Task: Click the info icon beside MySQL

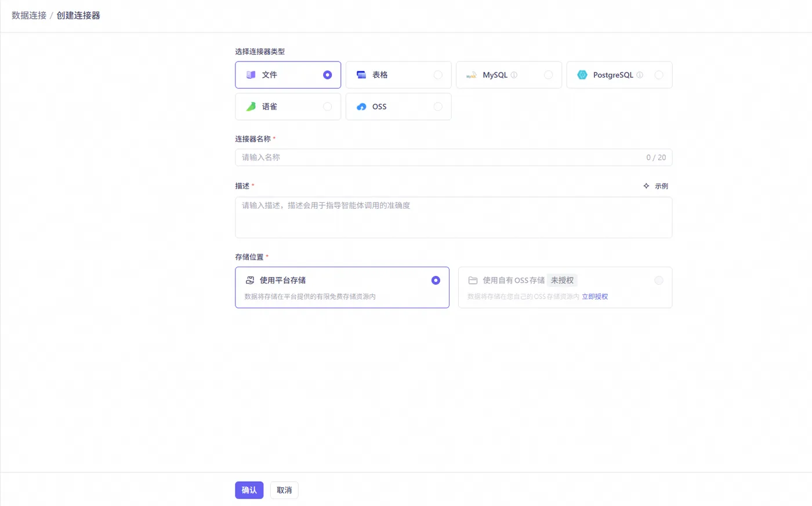Action: (x=514, y=75)
